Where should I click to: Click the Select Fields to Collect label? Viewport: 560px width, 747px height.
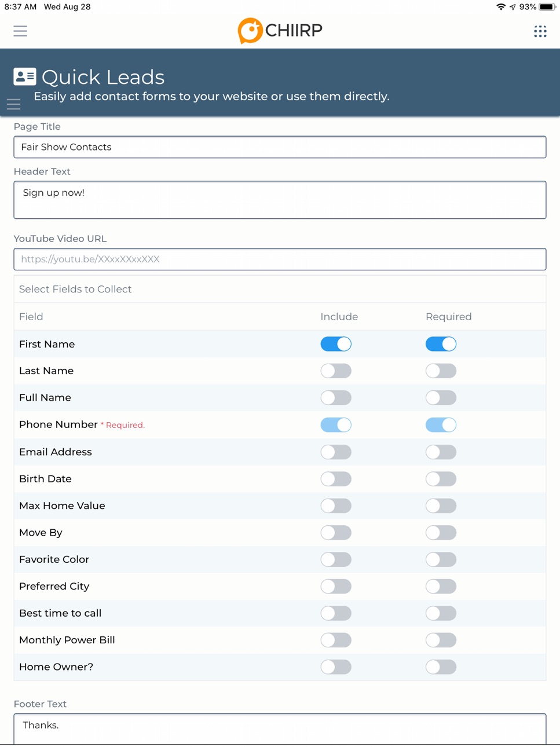[x=75, y=289]
